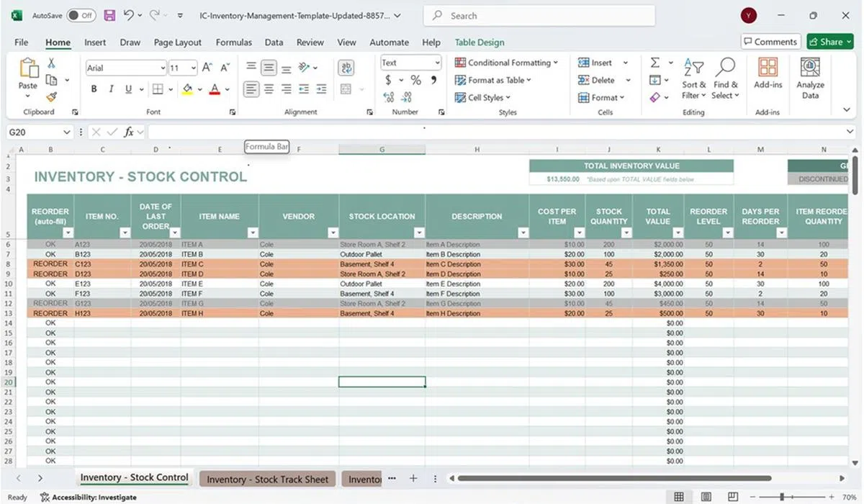The image size is (864, 504).
Task: Apply Bold formatting to the cell
Action: [x=94, y=89]
